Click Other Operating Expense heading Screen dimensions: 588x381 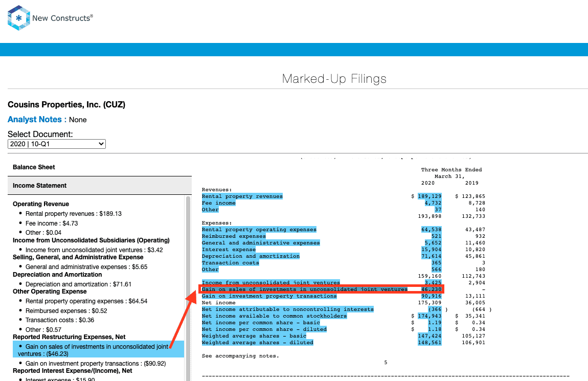[50, 292]
